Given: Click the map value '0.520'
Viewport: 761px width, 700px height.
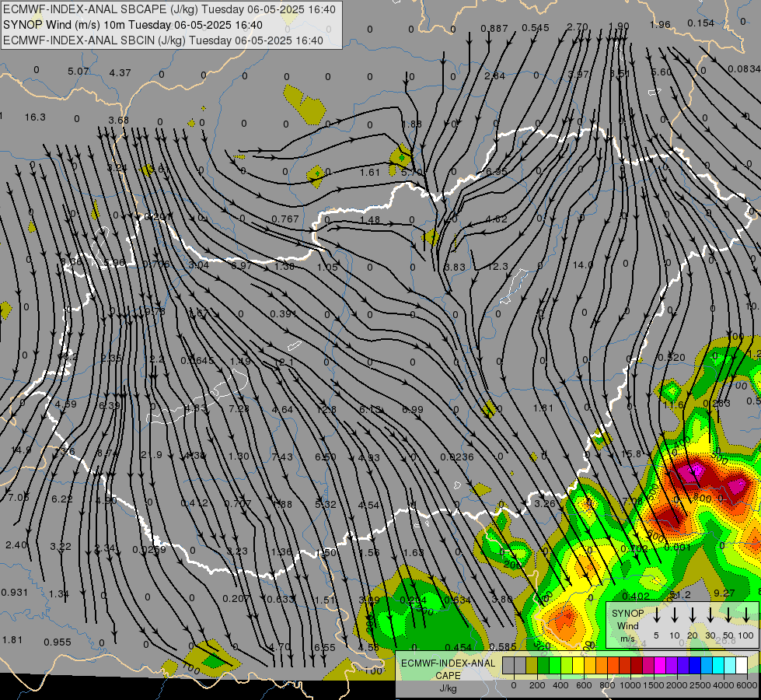Looking at the screenshot, I should pos(671,358).
